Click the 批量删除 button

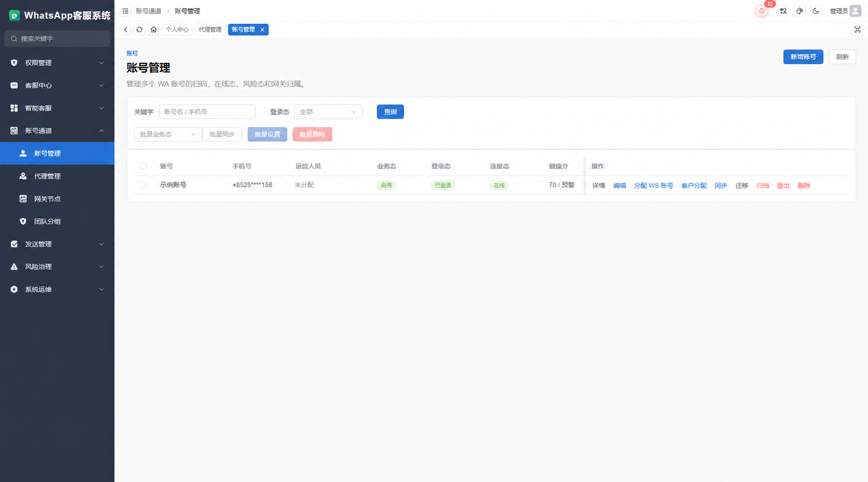click(312, 135)
